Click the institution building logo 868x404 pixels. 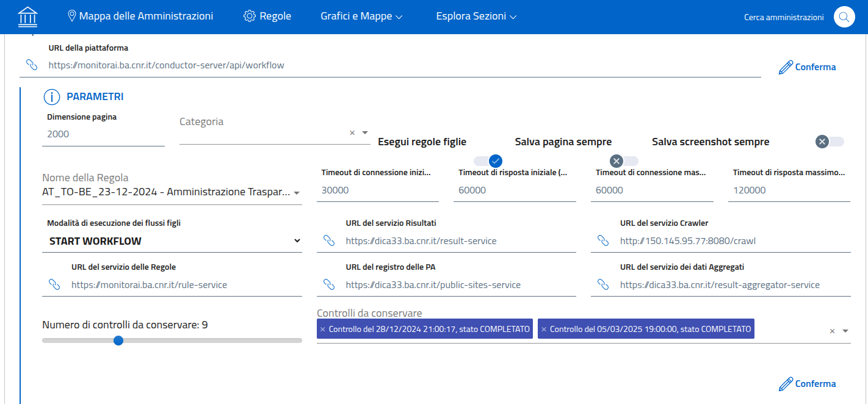[27, 16]
